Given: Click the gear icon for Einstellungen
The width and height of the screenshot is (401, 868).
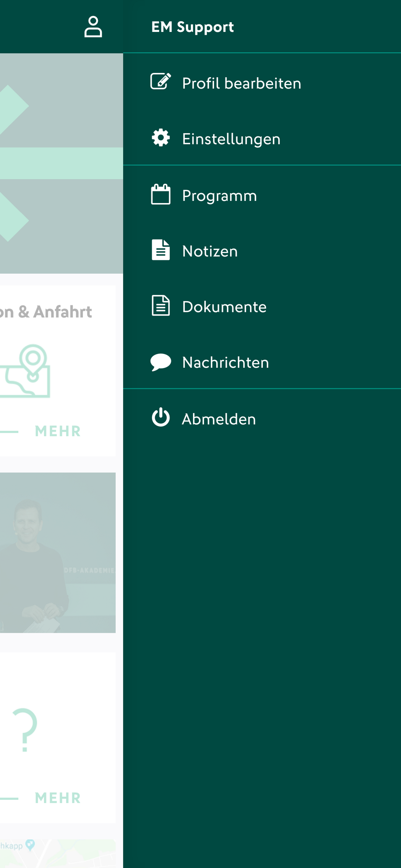Looking at the screenshot, I should coord(161,138).
